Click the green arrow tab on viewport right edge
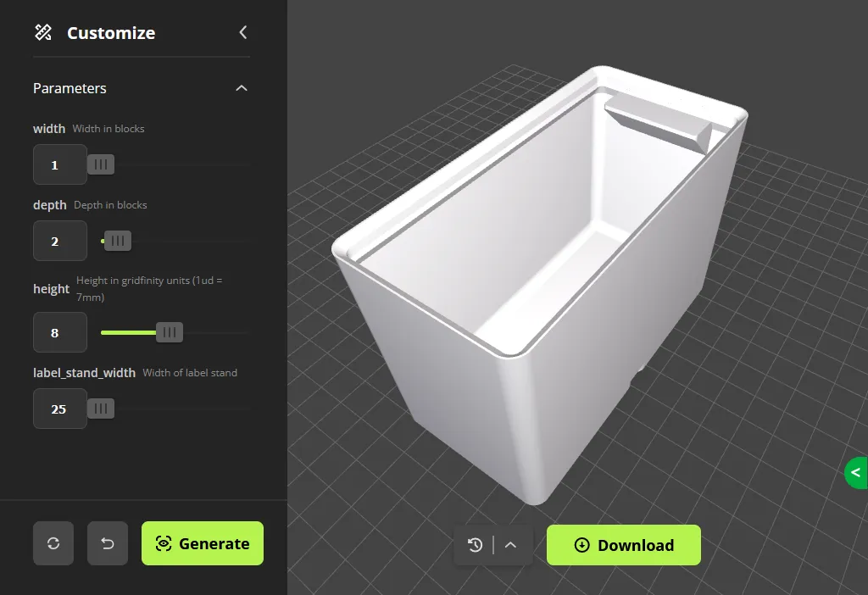This screenshot has width=868, height=595. point(856,473)
